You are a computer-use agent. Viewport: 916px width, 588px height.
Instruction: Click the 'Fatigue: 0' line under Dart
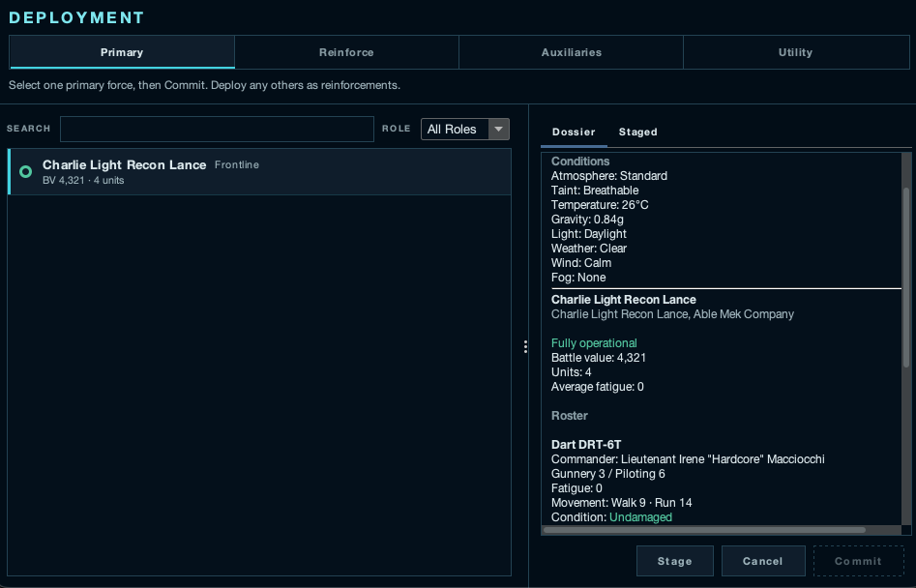pos(576,488)
